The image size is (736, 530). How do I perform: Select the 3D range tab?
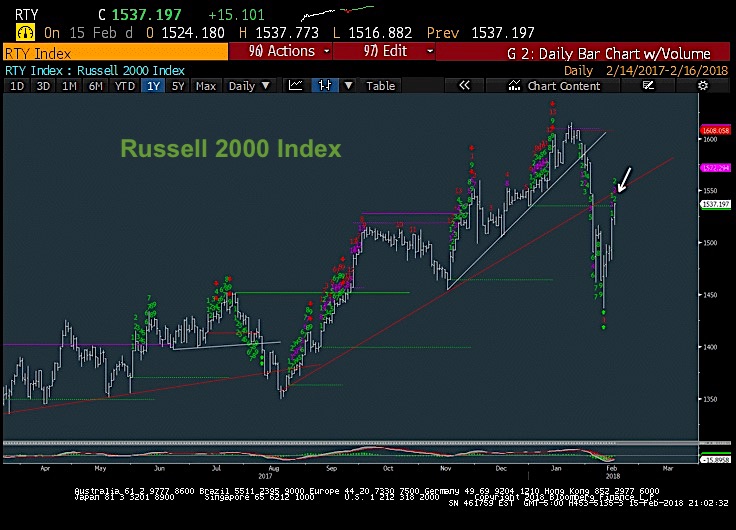pos(43,86)
